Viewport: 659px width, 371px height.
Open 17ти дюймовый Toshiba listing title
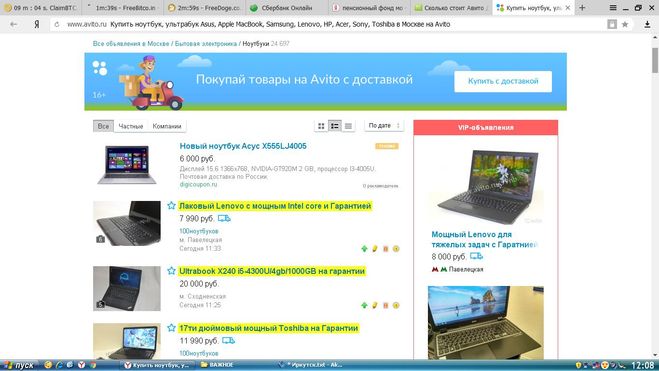(269, 328)
